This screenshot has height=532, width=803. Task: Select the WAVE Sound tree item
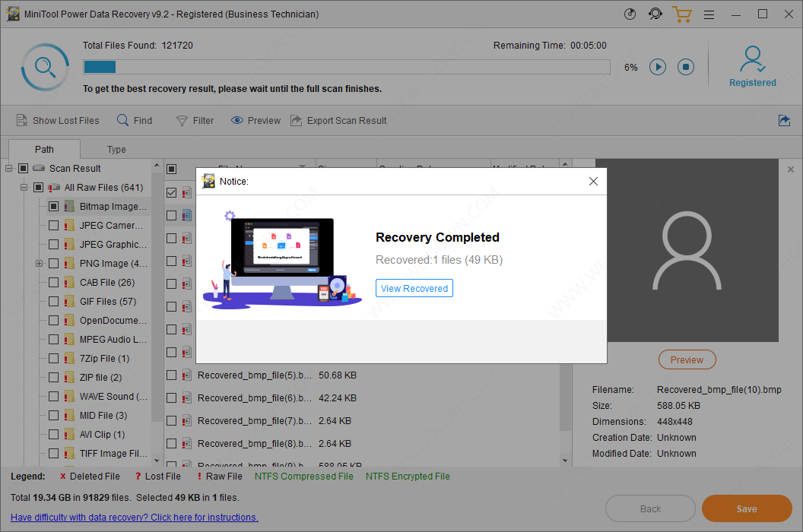[x=113, y=396]
